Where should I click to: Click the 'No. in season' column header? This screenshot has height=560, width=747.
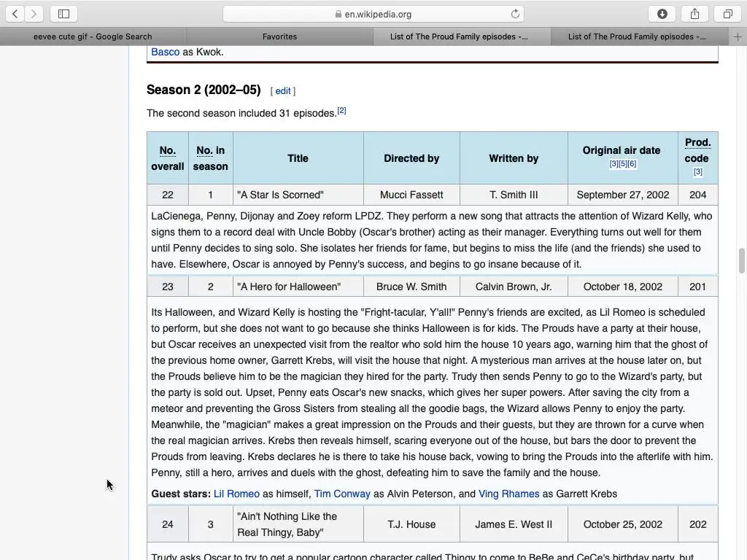tap(211, 158)
